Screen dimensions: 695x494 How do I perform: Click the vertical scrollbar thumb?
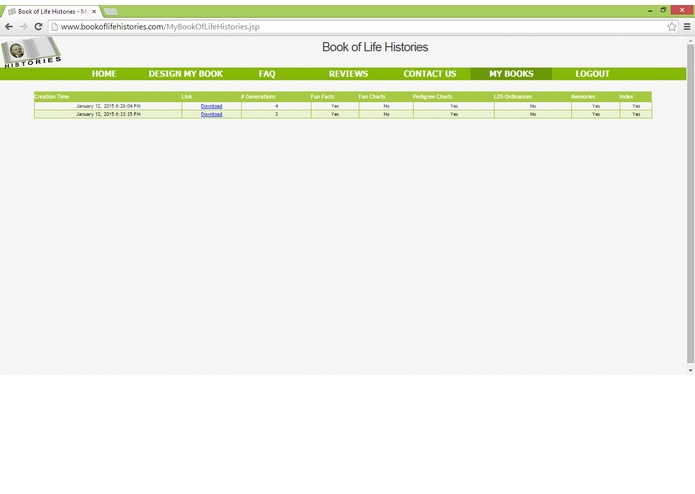pyautogui.click(x=690, y=204)
